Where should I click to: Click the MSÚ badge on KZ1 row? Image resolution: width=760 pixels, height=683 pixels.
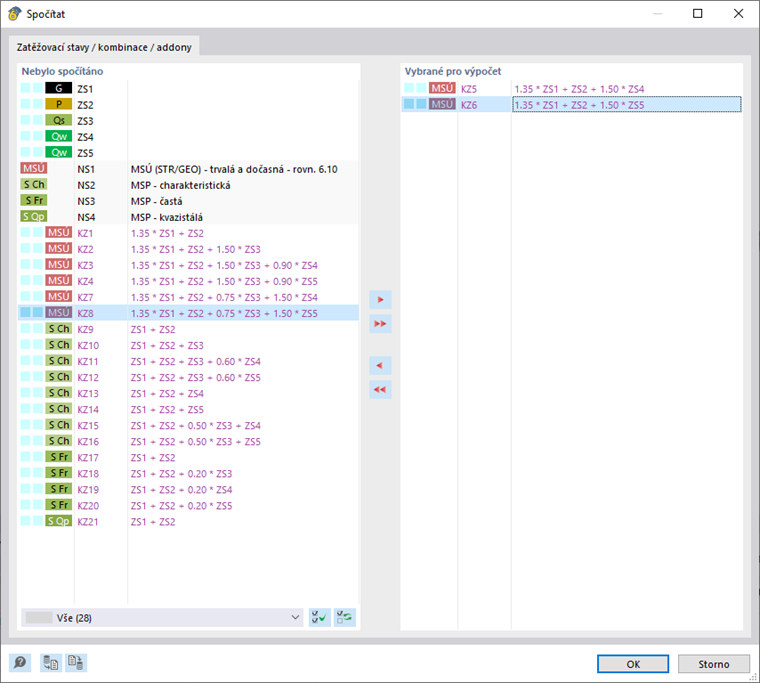coord(59,233)
